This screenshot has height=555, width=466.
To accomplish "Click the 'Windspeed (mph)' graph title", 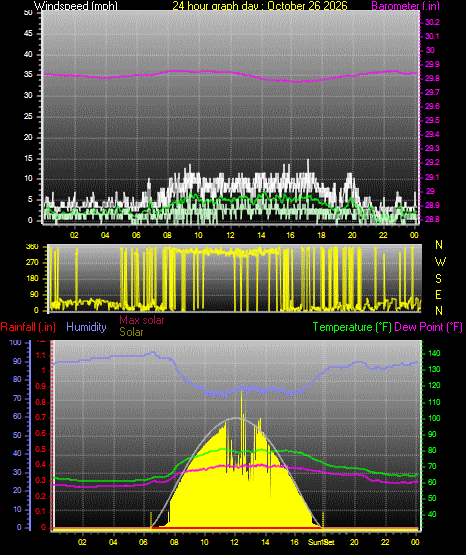I will pos(75,6).
